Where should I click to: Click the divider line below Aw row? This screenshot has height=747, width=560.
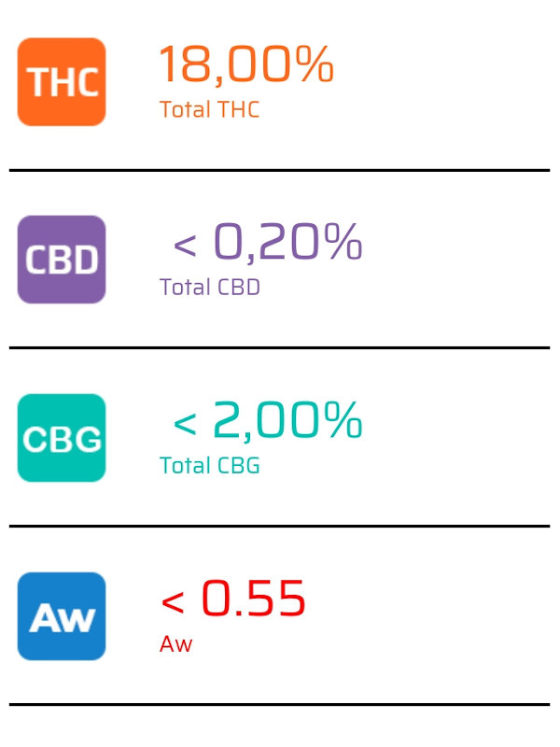pos(279,704)
